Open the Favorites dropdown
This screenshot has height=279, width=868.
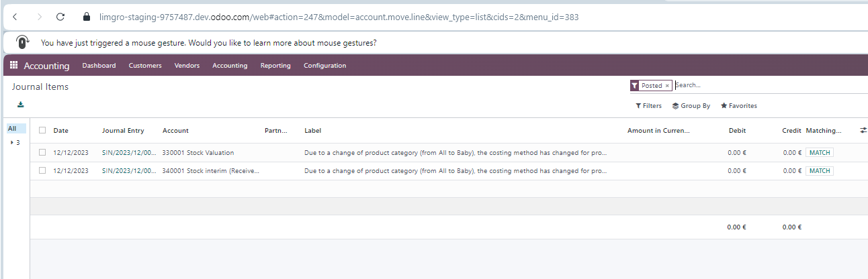[738, 106]
